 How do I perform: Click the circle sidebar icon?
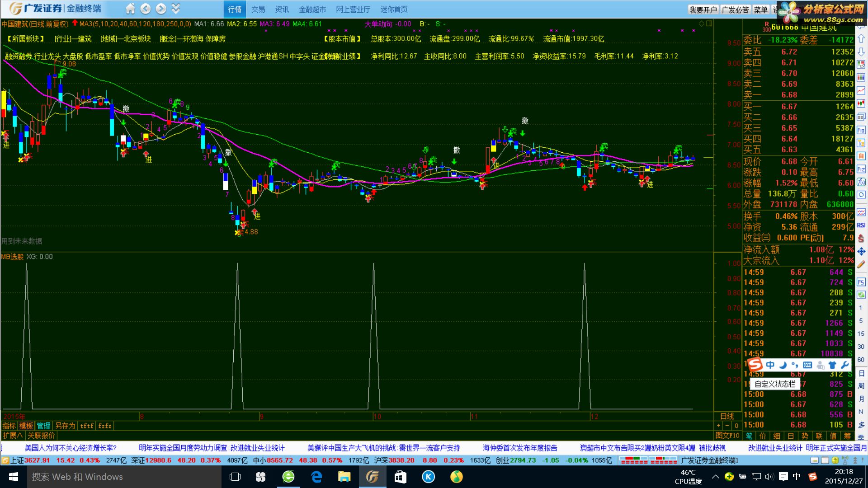click(861, 195)
